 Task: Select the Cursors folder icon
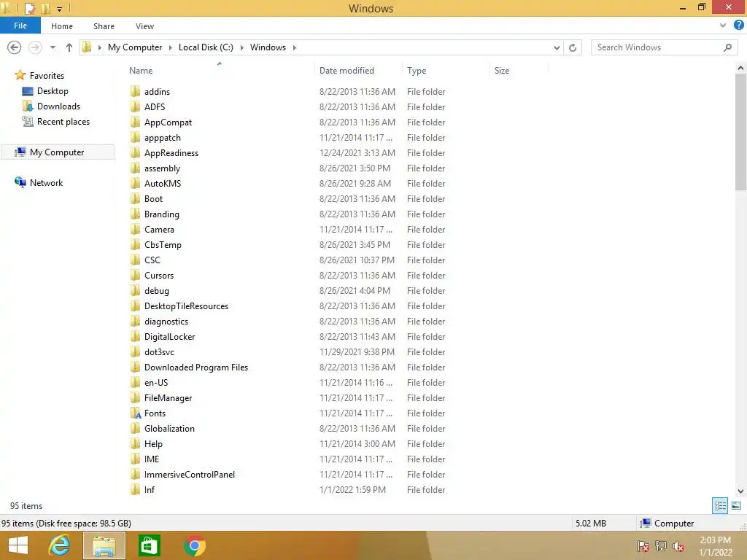coord(135,275)
